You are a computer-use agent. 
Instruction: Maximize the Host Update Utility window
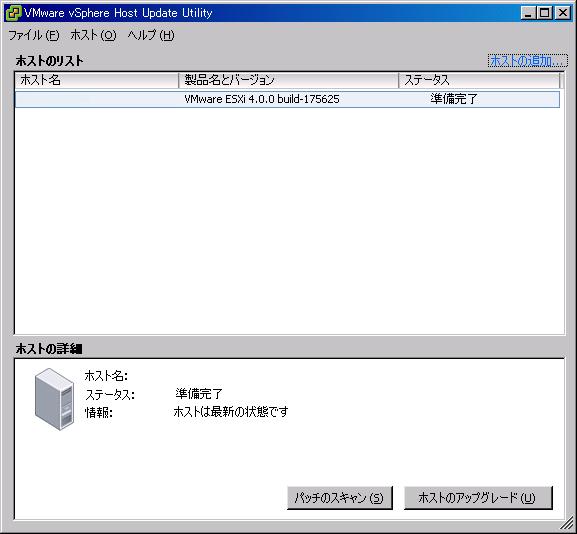click(x=544, y=13)
